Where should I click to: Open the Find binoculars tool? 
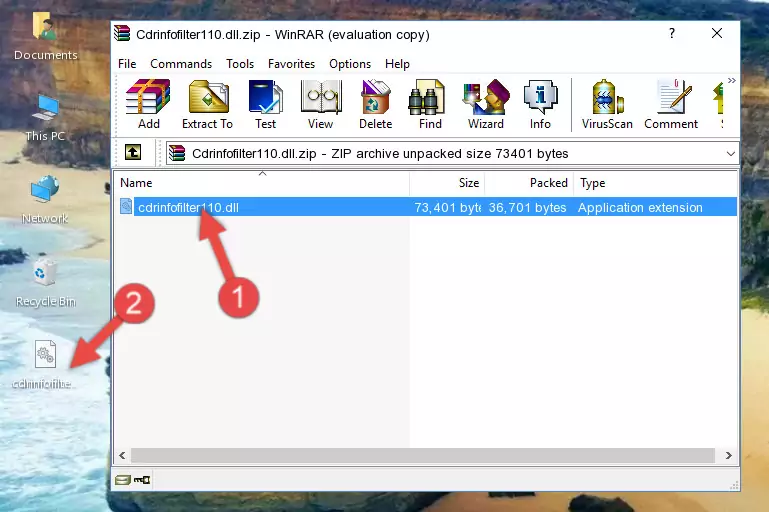click(x=430, y=104)
